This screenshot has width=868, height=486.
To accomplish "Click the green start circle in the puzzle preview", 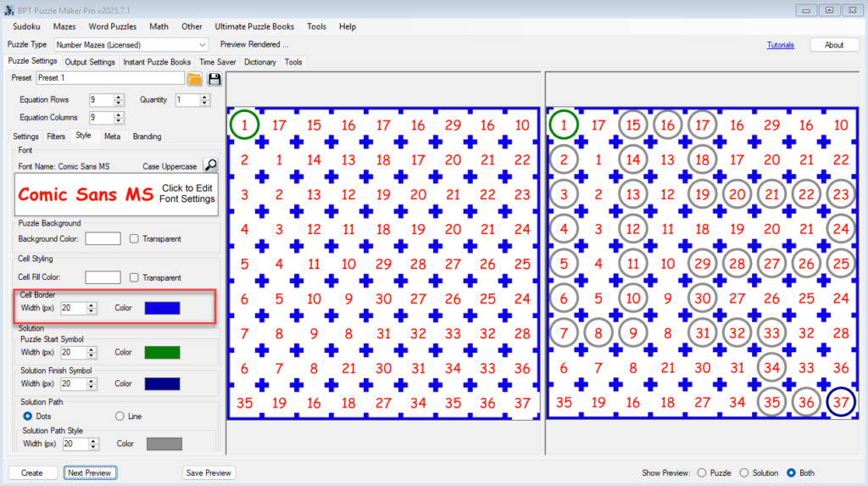I will tap(244, 126).
